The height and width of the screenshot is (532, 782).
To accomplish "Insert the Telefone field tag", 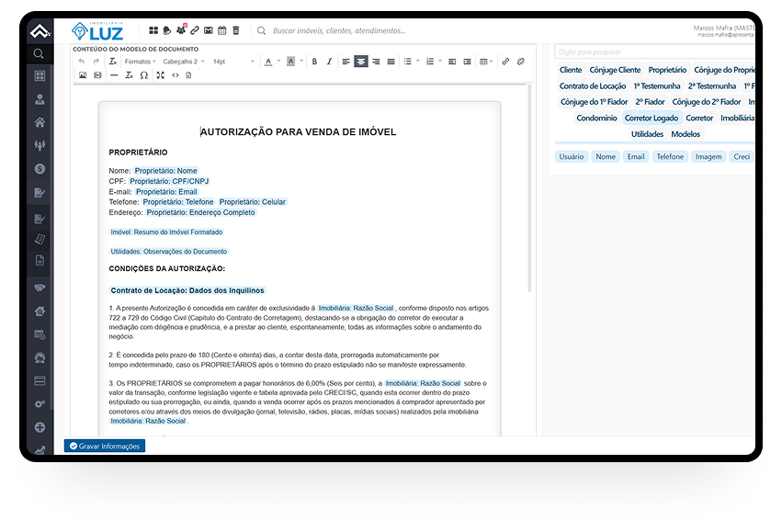I will (670, 156).
